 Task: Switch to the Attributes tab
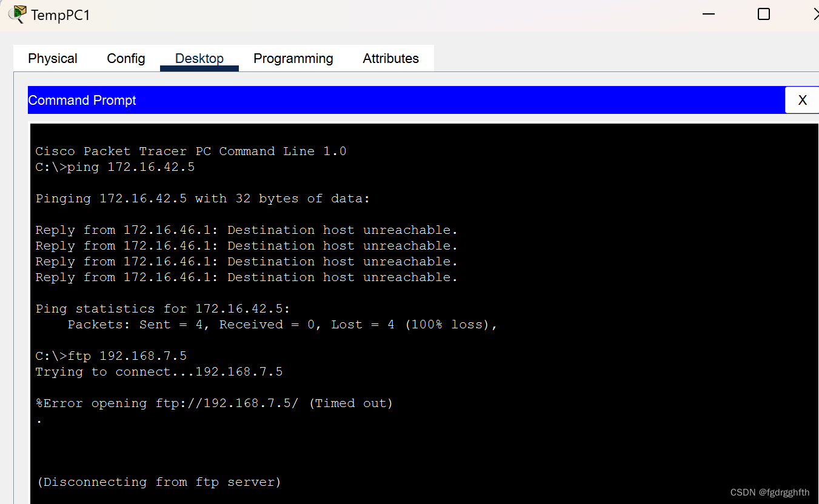click(391, 59)
